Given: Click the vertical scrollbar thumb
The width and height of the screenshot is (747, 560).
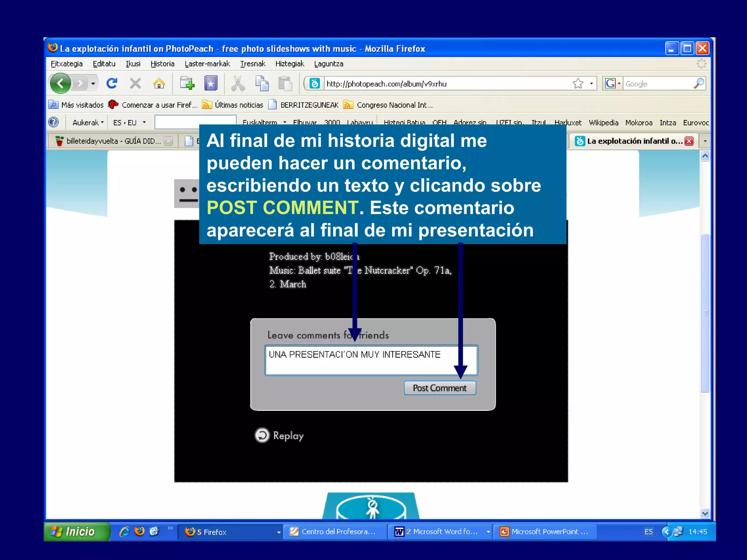Looking at the screenshot, I should (705, 313).
